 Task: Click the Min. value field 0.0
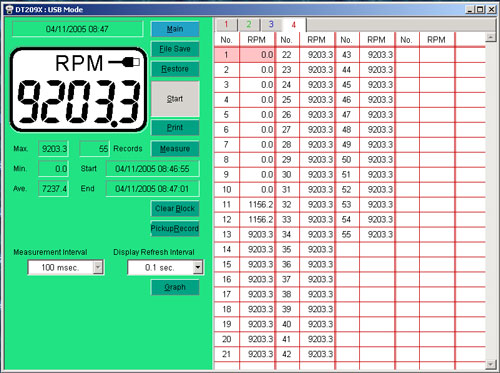coord(54,169)
